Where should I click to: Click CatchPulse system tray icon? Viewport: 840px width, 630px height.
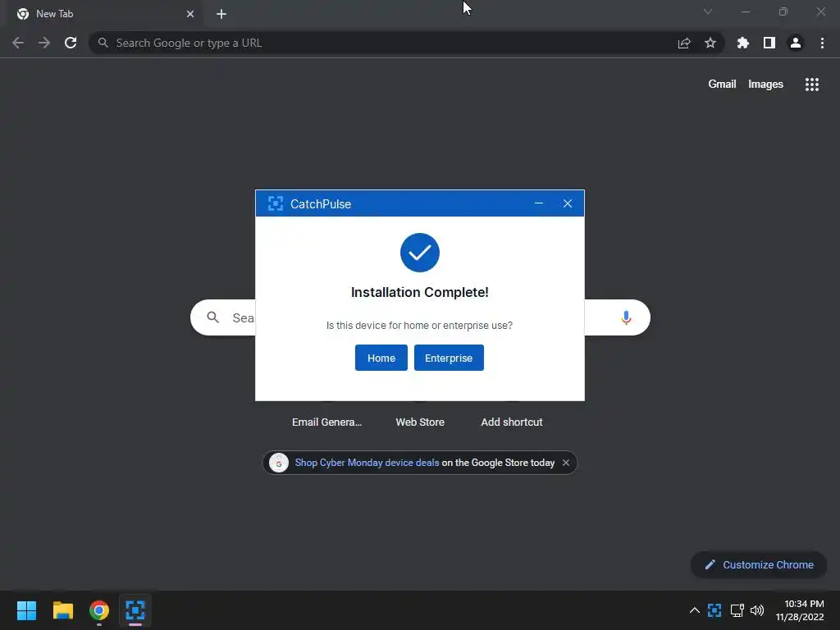pyautogui.click(x=714, y=610)
